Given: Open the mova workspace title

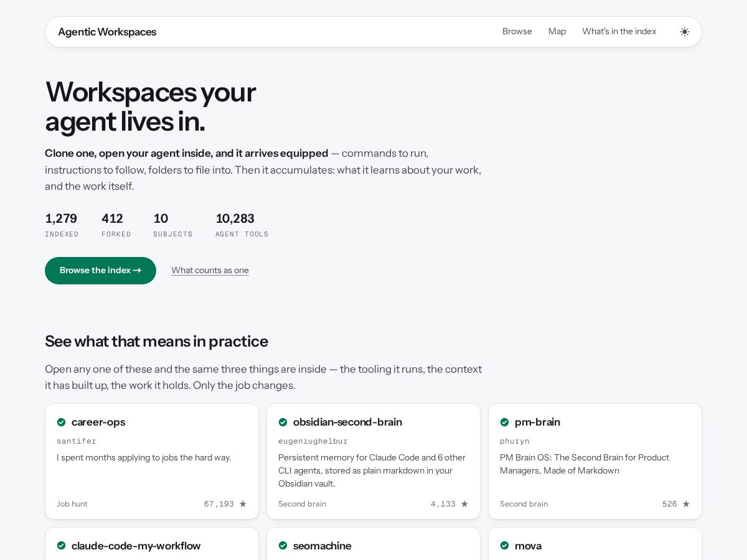Looking at the screenshot, I should 528,546.
